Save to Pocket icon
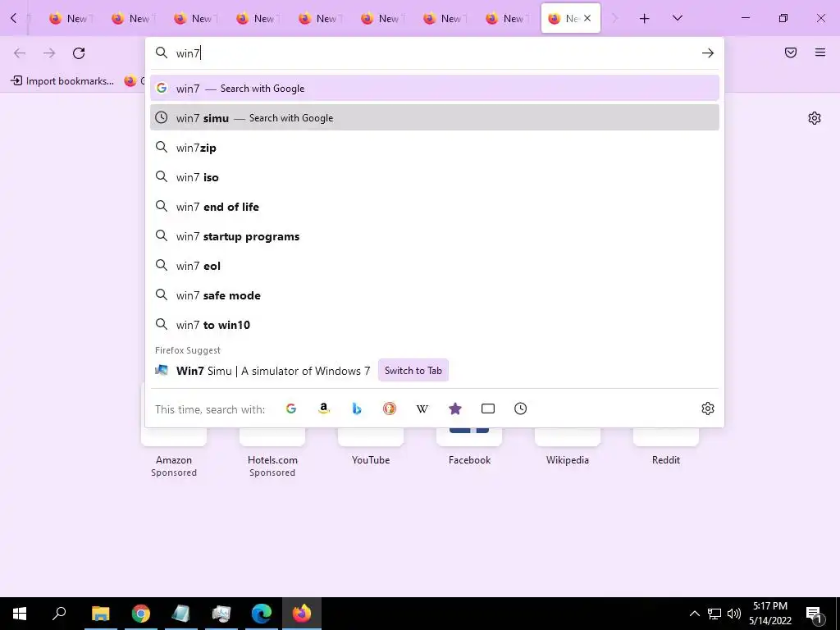 (x=791, y=52)
